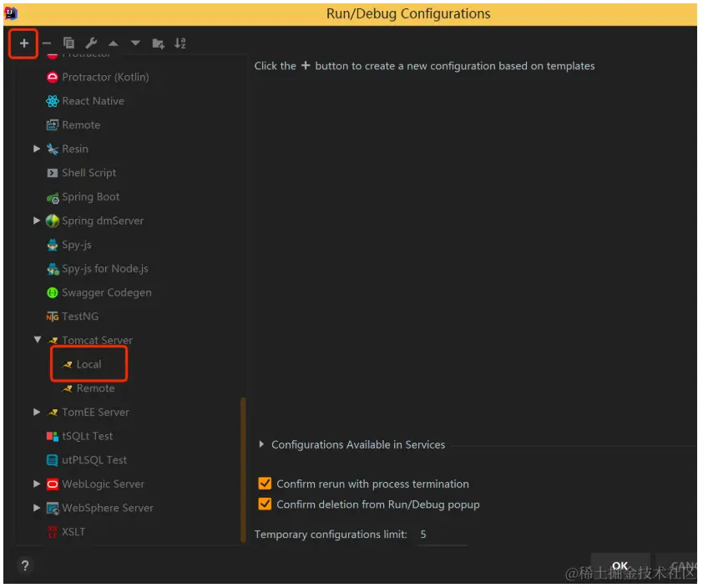Select the Tomcat Server icon

pyautogui.click(x=53, y=341)
